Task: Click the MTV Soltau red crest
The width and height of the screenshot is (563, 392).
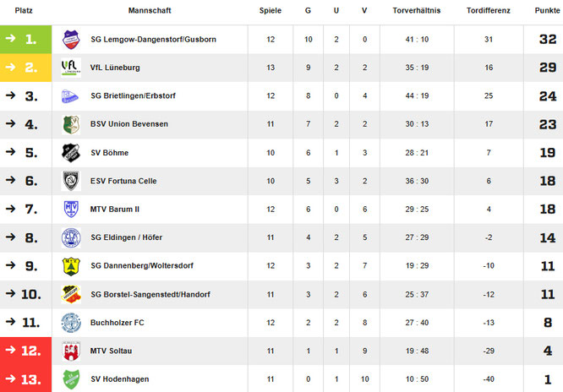Action: pos(70,351)
